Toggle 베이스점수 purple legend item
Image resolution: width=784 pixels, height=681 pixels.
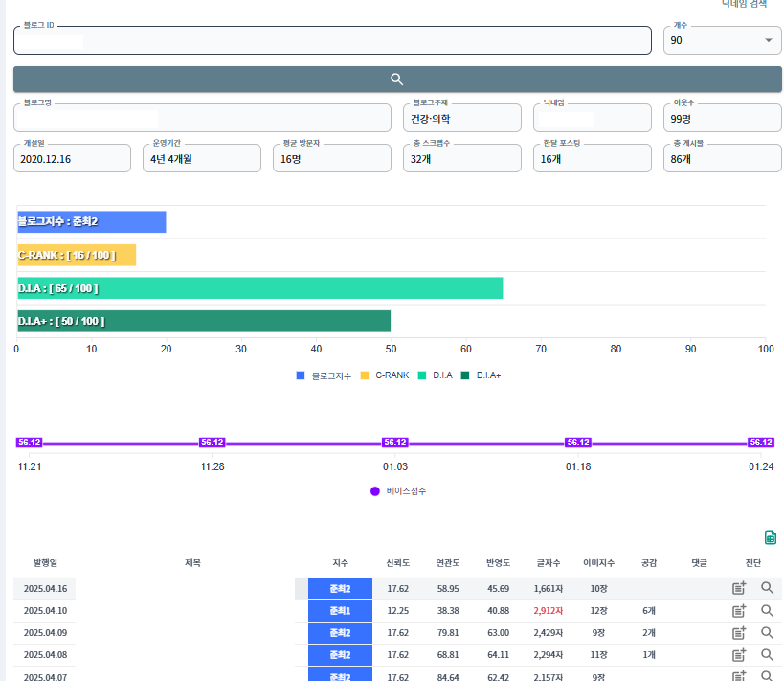pos(398,491)
